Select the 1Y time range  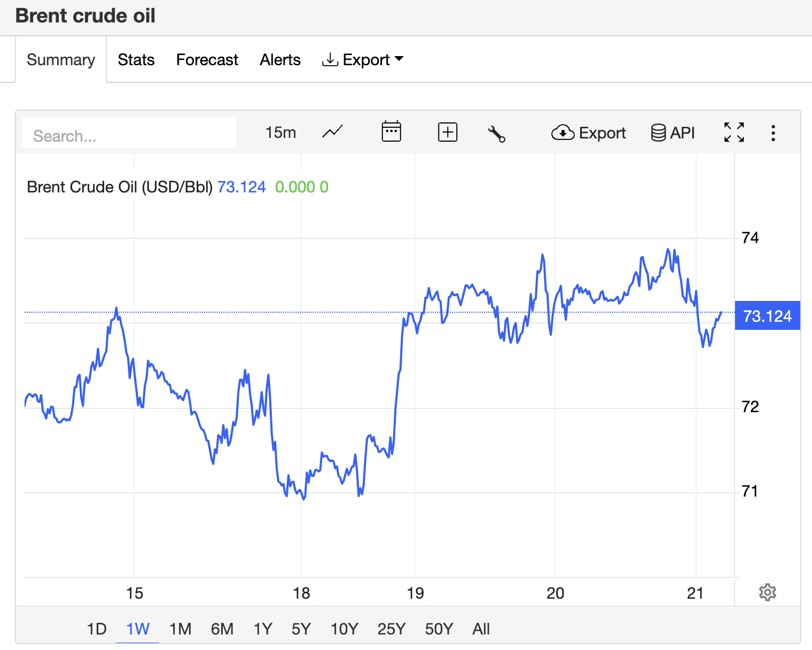click(x=263, y=629)
